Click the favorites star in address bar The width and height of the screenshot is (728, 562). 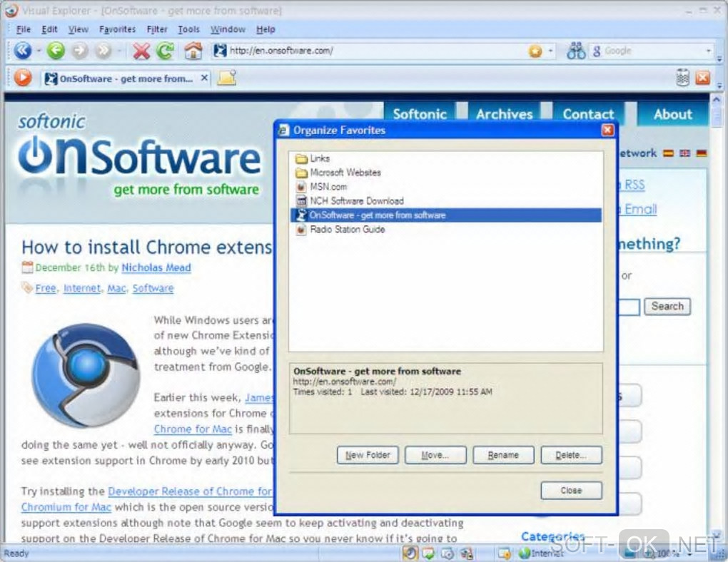point(535,51)
